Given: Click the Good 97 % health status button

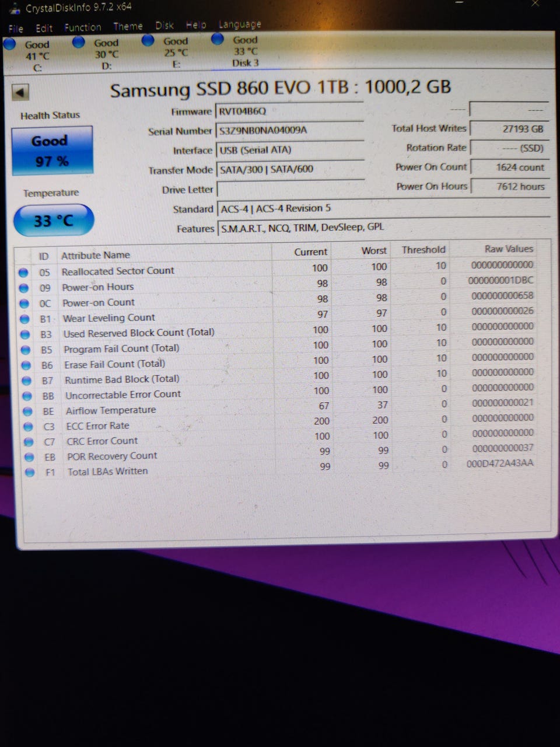Looking at the screenshot, I should (52, 151).
